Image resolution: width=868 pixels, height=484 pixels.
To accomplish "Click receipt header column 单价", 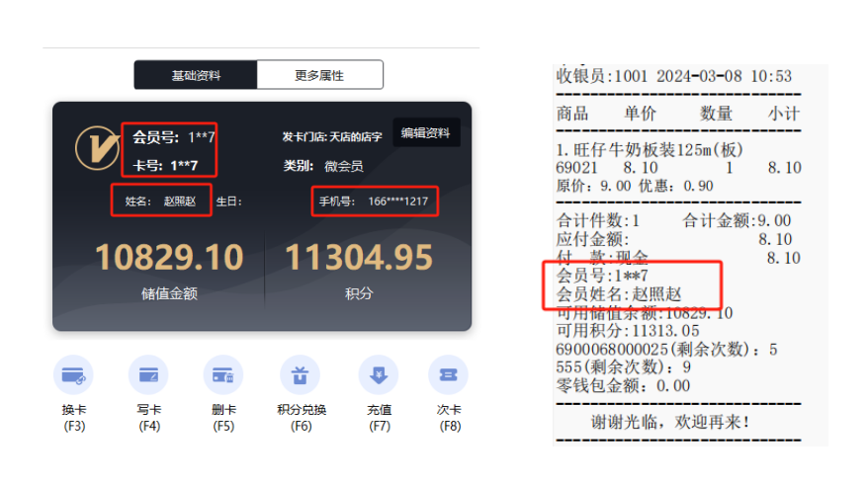I will pos(640,114).
